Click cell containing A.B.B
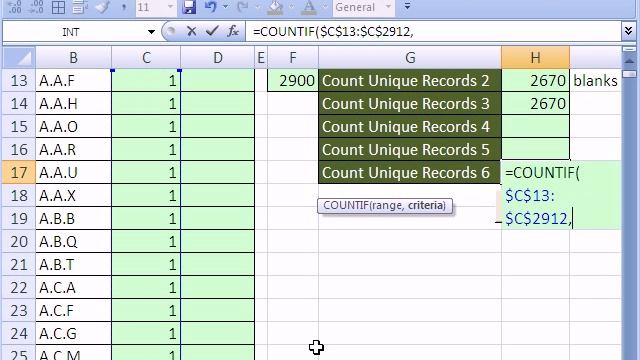 point(73,218)
